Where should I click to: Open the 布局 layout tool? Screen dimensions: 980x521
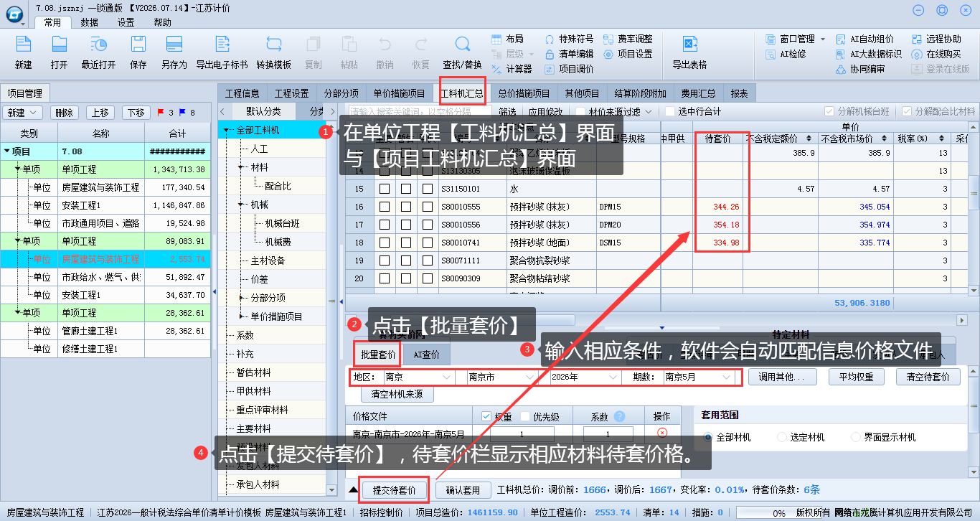click(508, 39)
